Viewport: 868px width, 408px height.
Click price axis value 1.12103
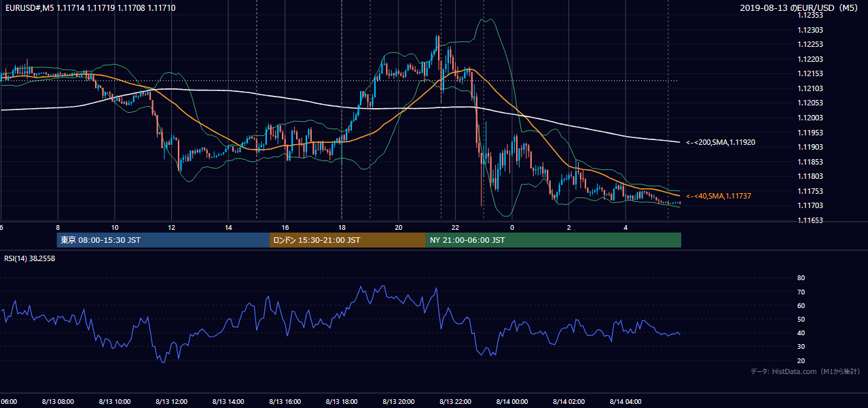[x=810, y=88]
